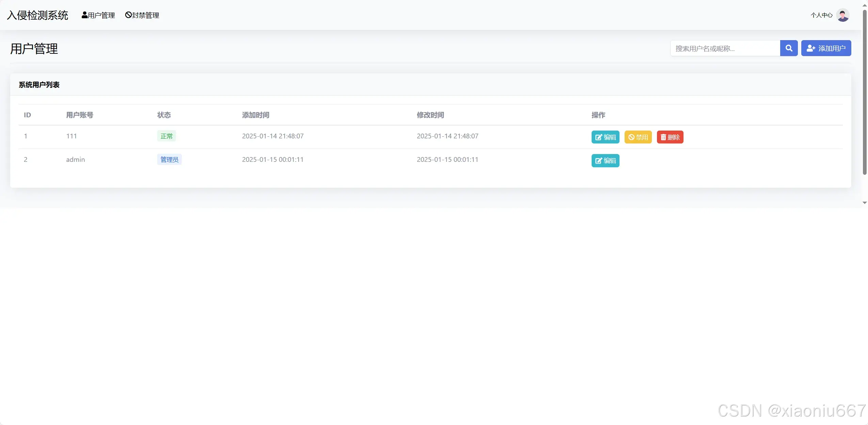Click the Add User button
Image resolution: width=868 pixels, height=425 pixels.
coord(826,48)
